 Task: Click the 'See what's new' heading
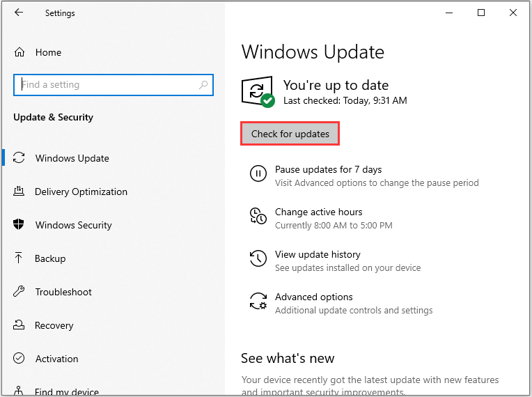click(288, 358)
